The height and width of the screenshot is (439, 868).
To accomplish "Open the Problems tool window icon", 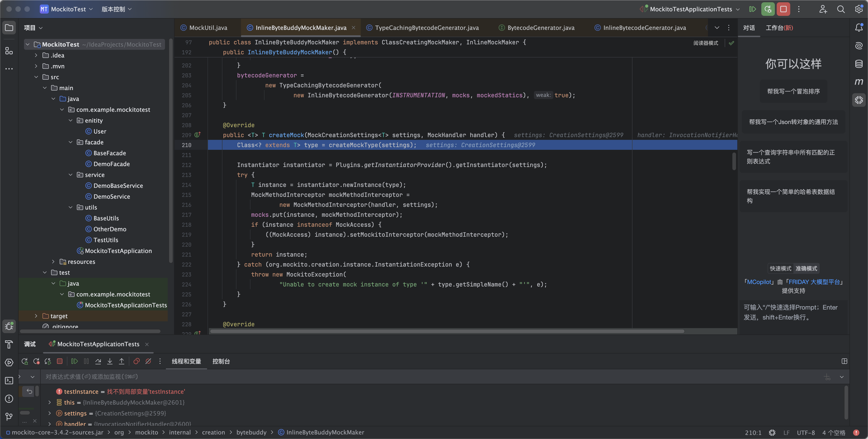I will [9, 399].
